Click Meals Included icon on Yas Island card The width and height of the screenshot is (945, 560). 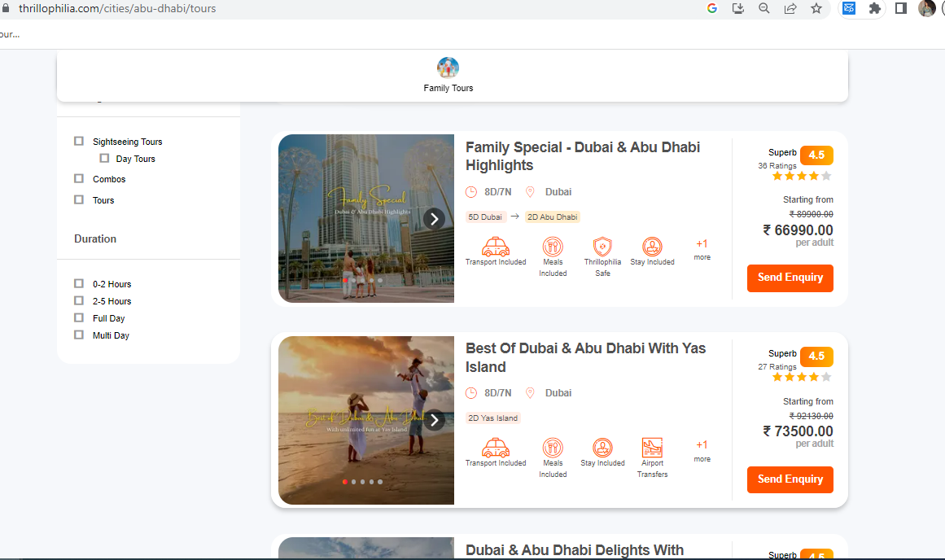553,448
